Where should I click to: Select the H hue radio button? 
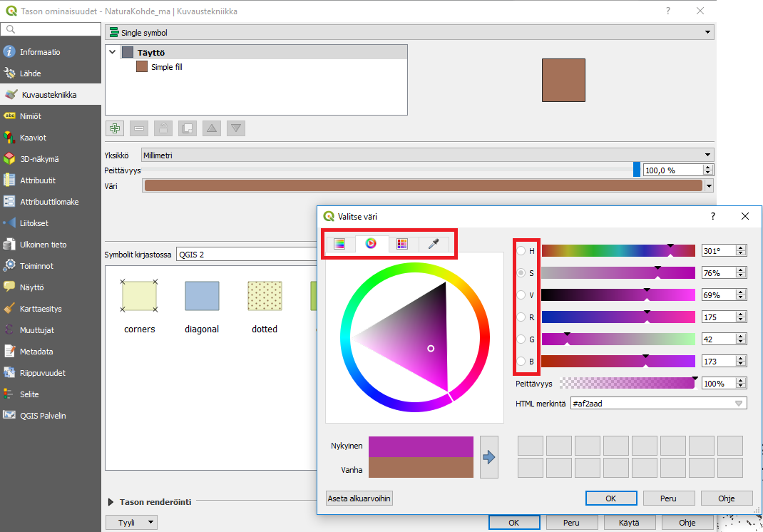tap(521, 251)
